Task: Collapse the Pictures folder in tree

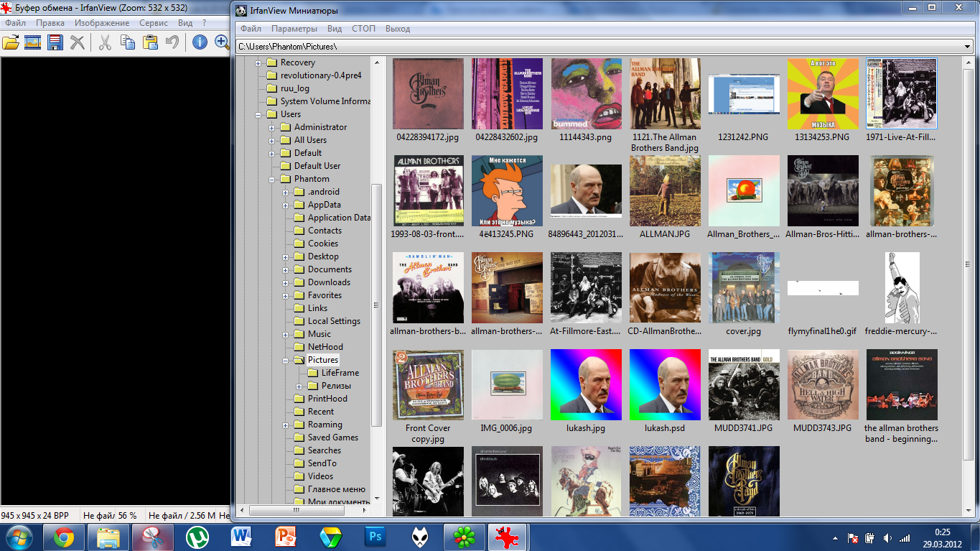Action: (x=286, y=361)
